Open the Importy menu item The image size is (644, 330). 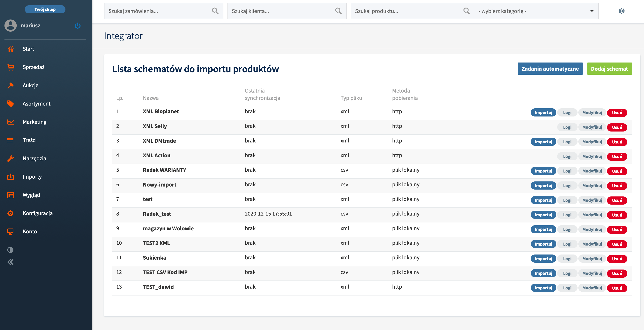(x=32, y=177)
